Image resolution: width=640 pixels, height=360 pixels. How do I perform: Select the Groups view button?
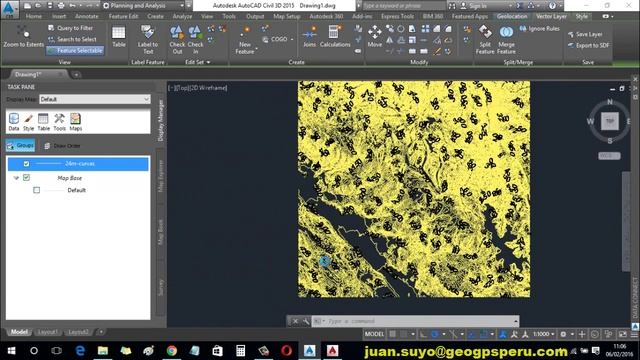click(20, 145)
